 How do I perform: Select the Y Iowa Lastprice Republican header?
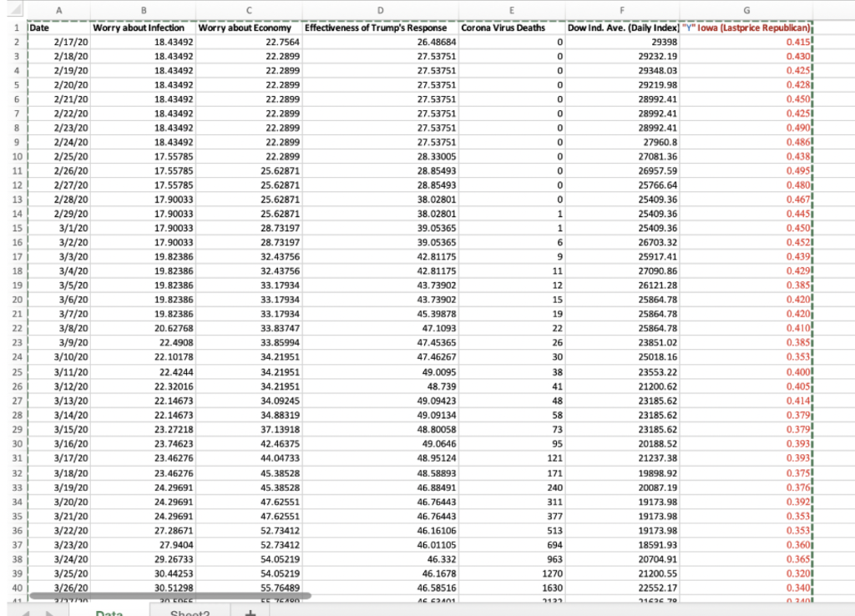746,28
